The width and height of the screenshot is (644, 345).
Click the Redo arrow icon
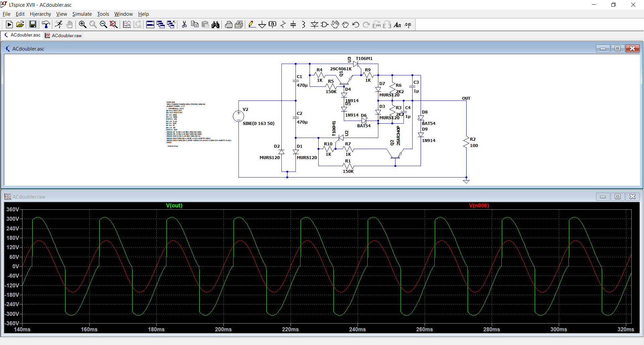(x=366, y=24)
